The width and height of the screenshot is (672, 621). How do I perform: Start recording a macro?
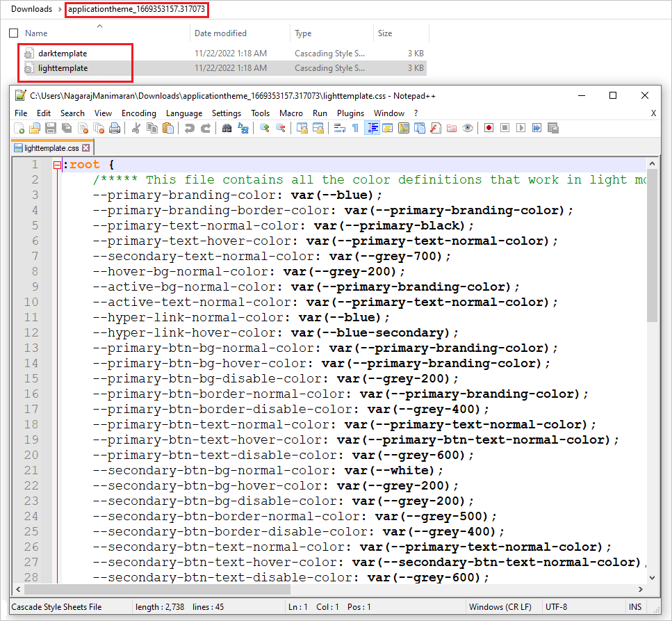click(x=488, y=127)
